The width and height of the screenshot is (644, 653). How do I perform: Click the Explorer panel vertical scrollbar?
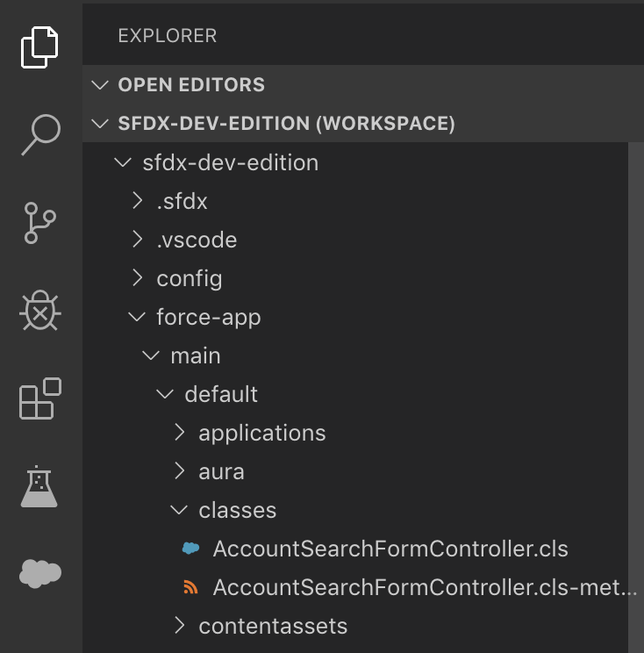636,398
